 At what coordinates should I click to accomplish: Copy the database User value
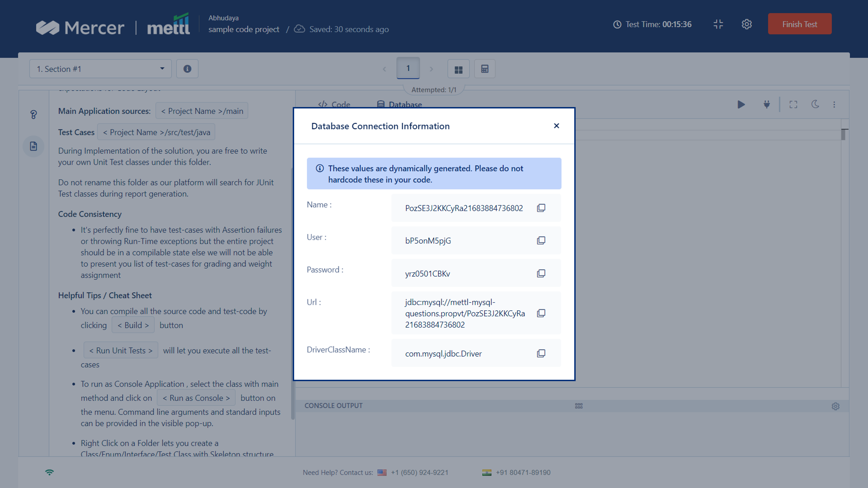(x=541, y=241)
